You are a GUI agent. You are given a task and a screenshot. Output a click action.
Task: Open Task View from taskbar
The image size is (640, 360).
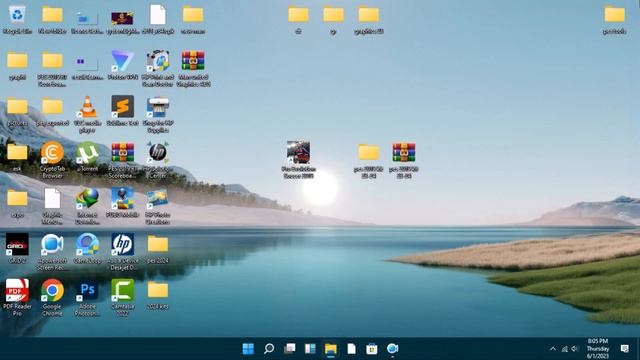tap(289, 349)
